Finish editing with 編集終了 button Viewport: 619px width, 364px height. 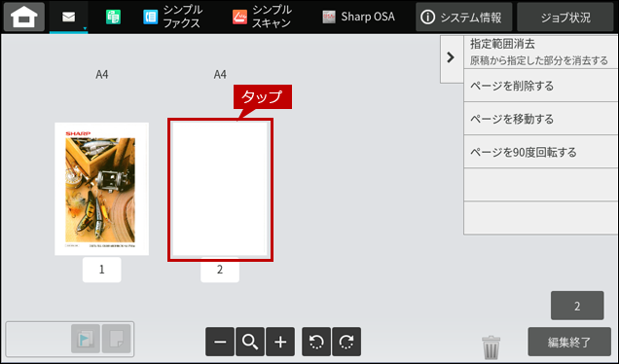[569, 342]
